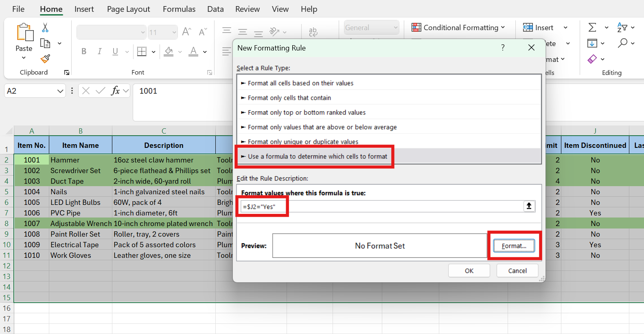Toggle Bold formatting

[84, 51]
